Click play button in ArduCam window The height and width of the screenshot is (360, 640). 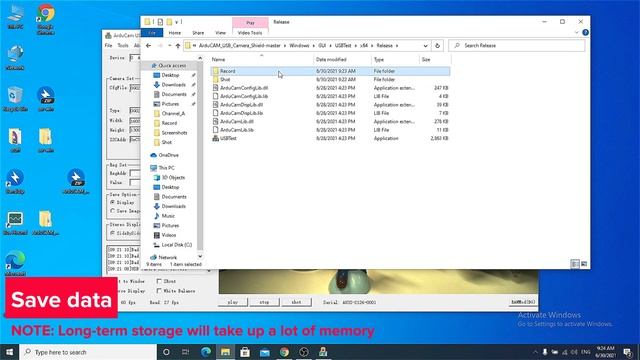tap(233, 302)
